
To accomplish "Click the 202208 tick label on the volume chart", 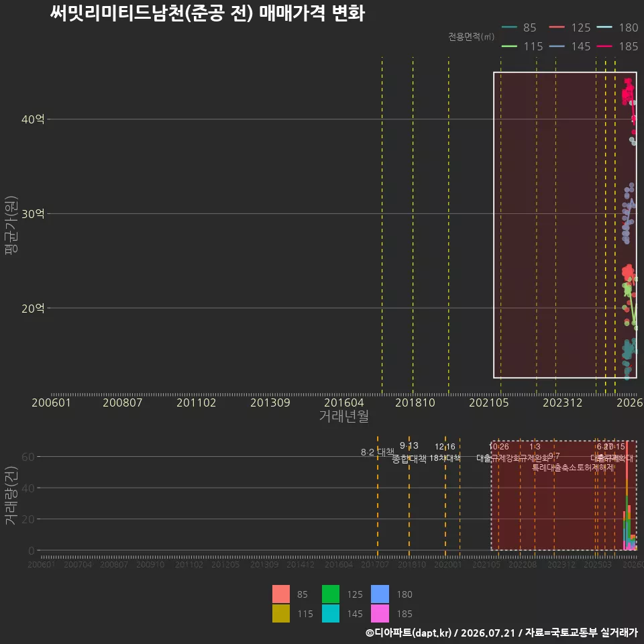I will coord(523,565).
